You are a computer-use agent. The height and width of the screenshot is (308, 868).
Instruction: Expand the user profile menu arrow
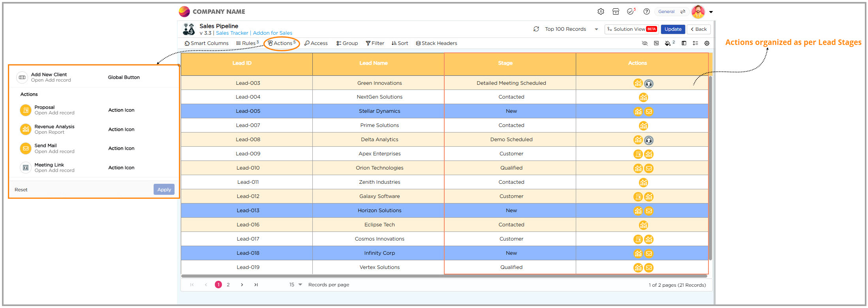(x=711, y=12)
